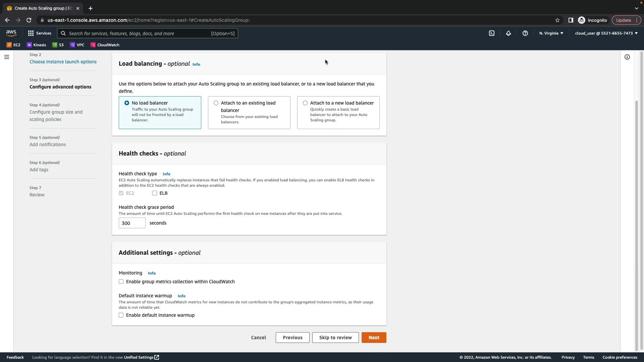Go to Choose instance launch options step
644x362 pixels.
coord(63,62)
